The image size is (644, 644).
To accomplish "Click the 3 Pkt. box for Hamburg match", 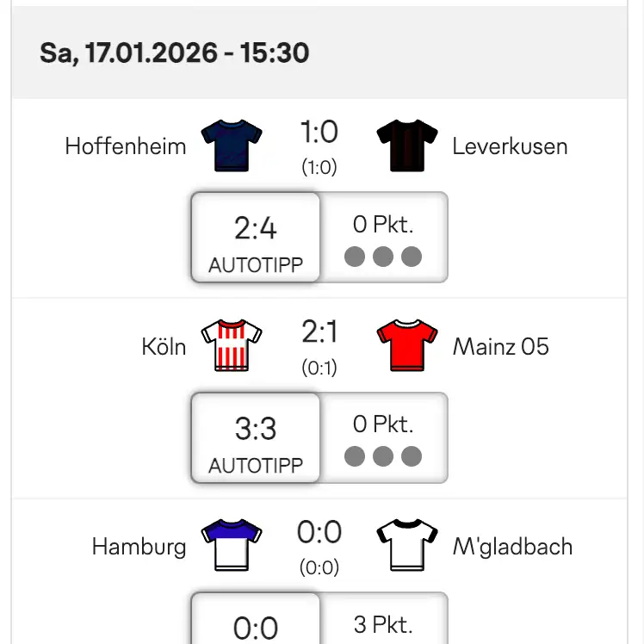I will pos(383,624).
